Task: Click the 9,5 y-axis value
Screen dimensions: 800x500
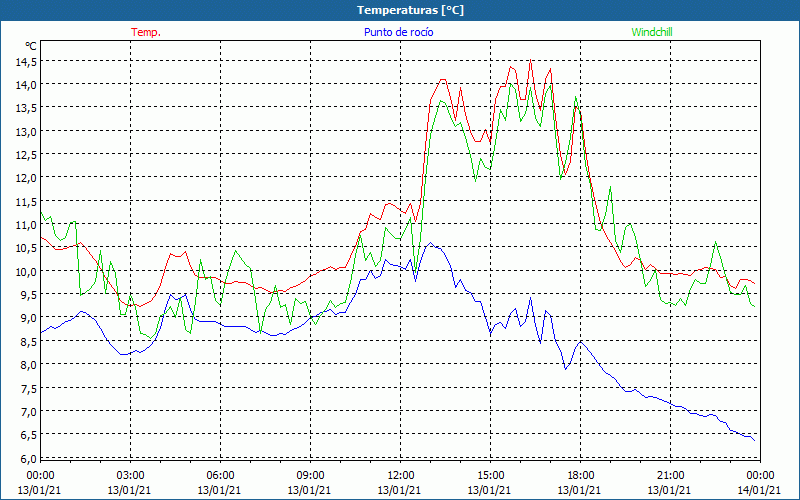Action: point(29,295)
